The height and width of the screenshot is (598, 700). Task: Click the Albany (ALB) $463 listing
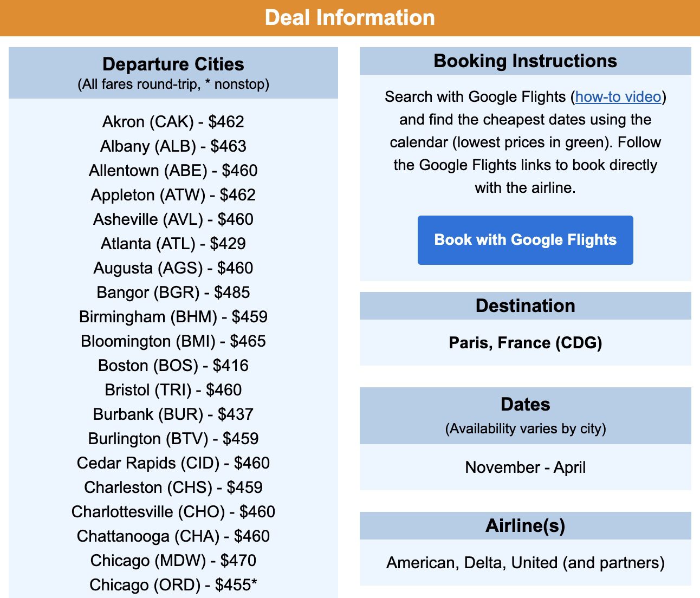173,146
